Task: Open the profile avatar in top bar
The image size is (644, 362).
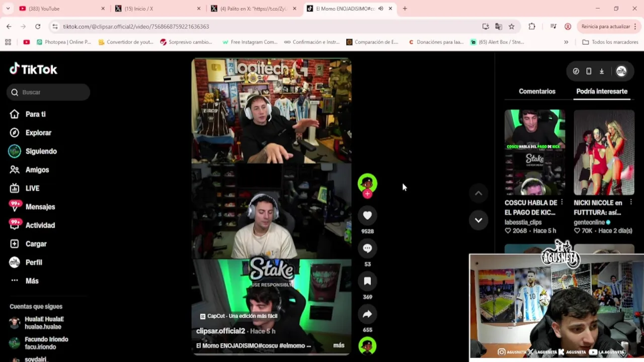Action: [621, 71]
